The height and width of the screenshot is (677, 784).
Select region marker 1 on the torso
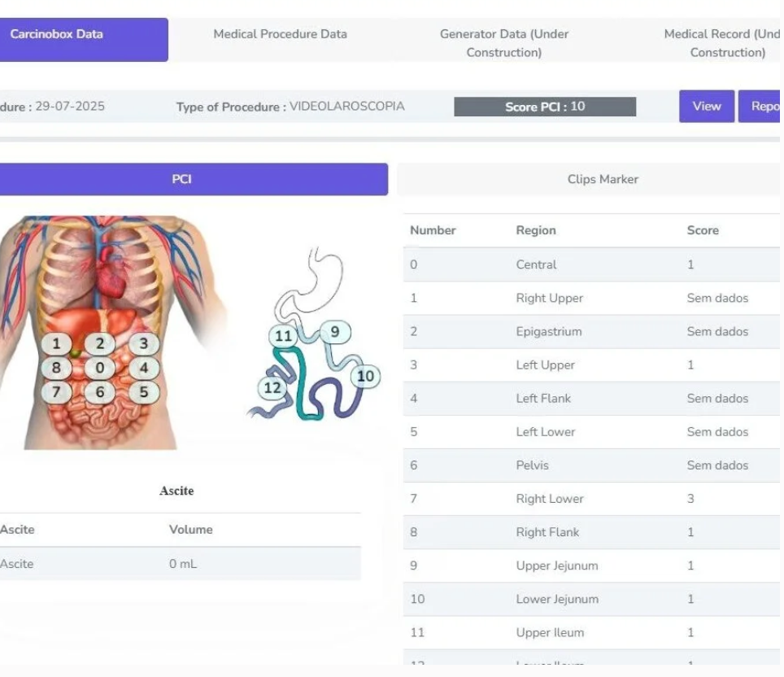point(56,344)
